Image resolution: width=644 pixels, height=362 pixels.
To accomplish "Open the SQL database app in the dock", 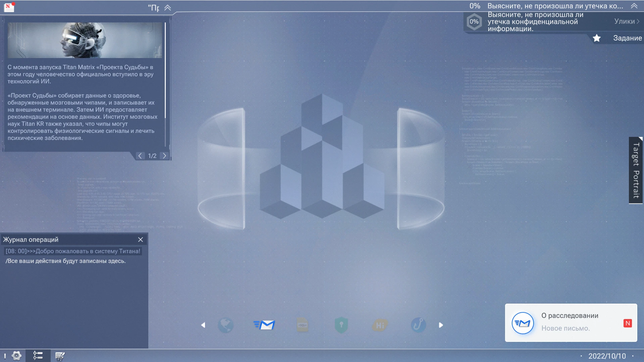I will tap(303, 325).
